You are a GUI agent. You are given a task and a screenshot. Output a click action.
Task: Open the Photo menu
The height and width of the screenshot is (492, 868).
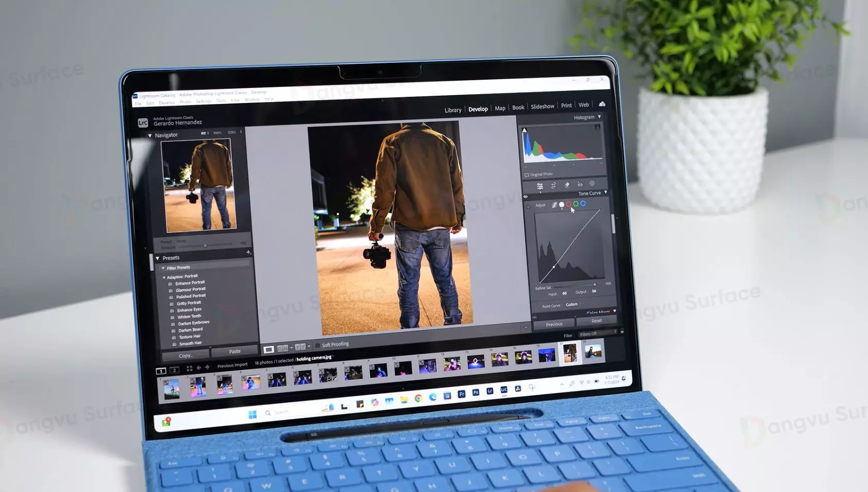tap(185, 102)
